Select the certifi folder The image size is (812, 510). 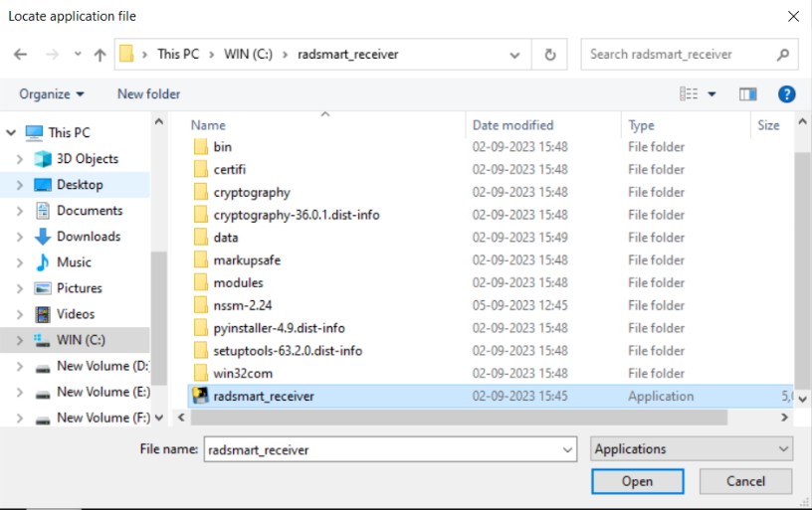[x=230, y=170]
